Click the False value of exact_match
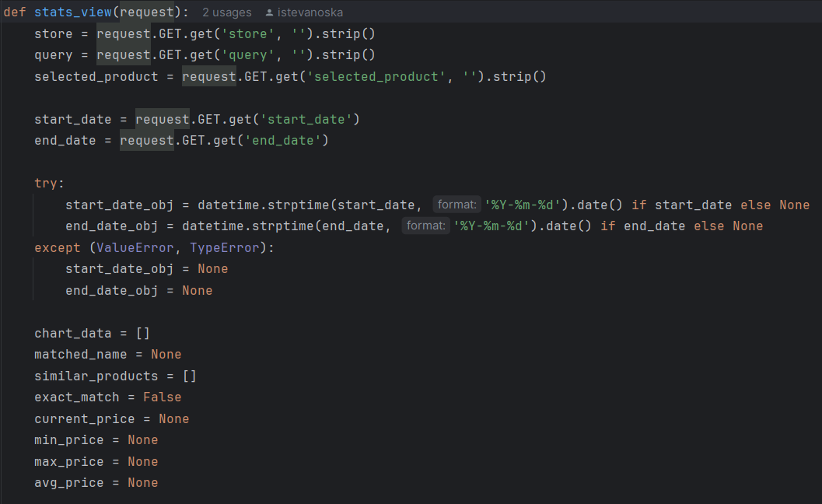 click(162, 397)
